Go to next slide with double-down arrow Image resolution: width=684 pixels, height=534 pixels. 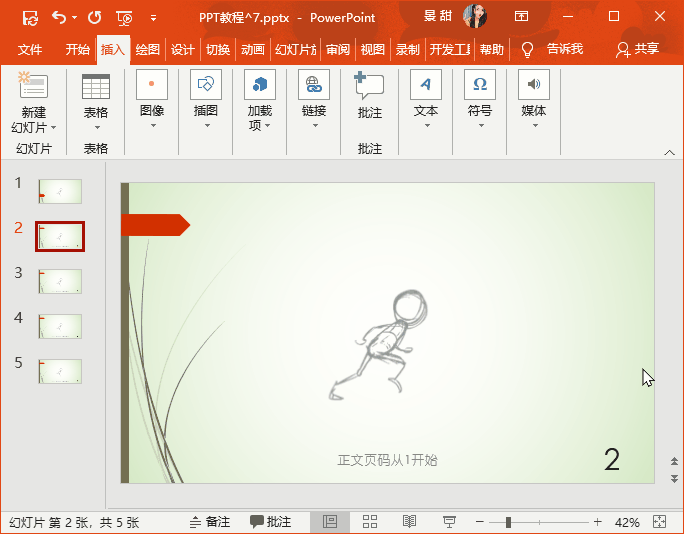[x=674, y=478]
